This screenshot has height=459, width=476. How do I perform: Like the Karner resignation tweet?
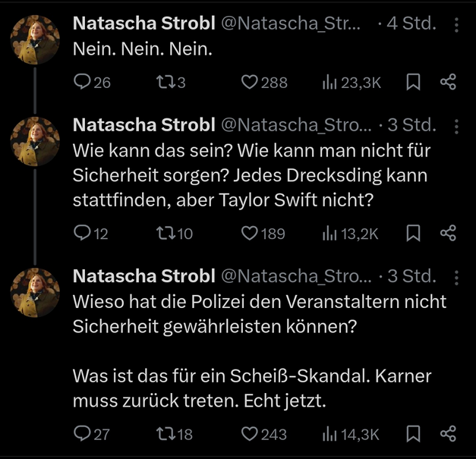250,433
